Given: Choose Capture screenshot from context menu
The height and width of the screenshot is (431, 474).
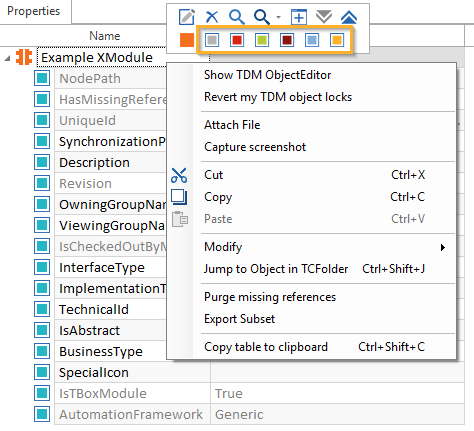Looking at the screenshot, I should point(255,147).
